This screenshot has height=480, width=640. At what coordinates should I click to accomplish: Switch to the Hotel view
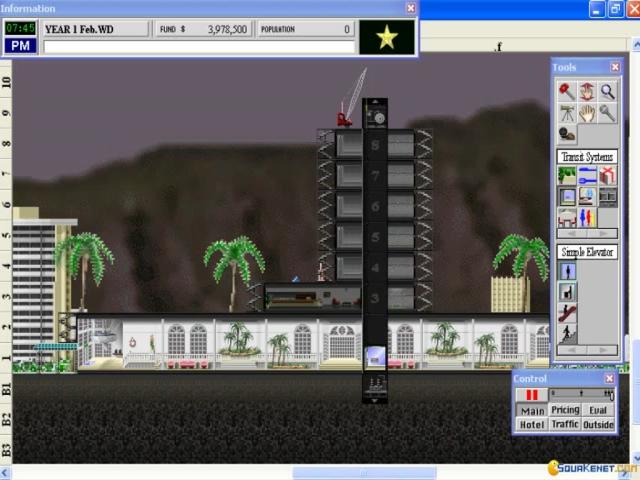[532, 424]
